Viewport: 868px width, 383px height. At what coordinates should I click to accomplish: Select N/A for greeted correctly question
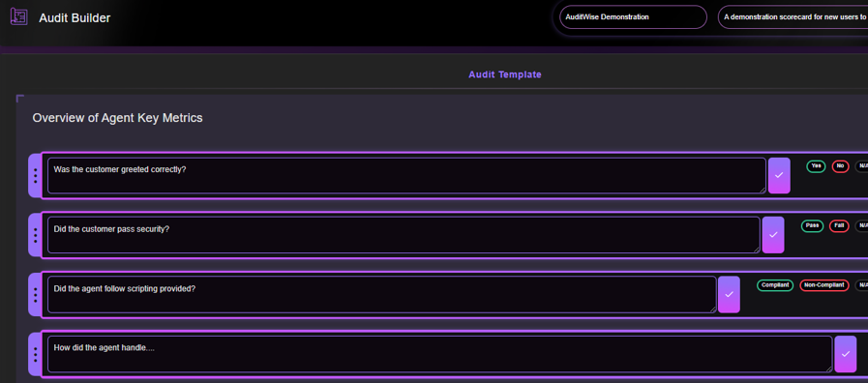click(861, 166)
